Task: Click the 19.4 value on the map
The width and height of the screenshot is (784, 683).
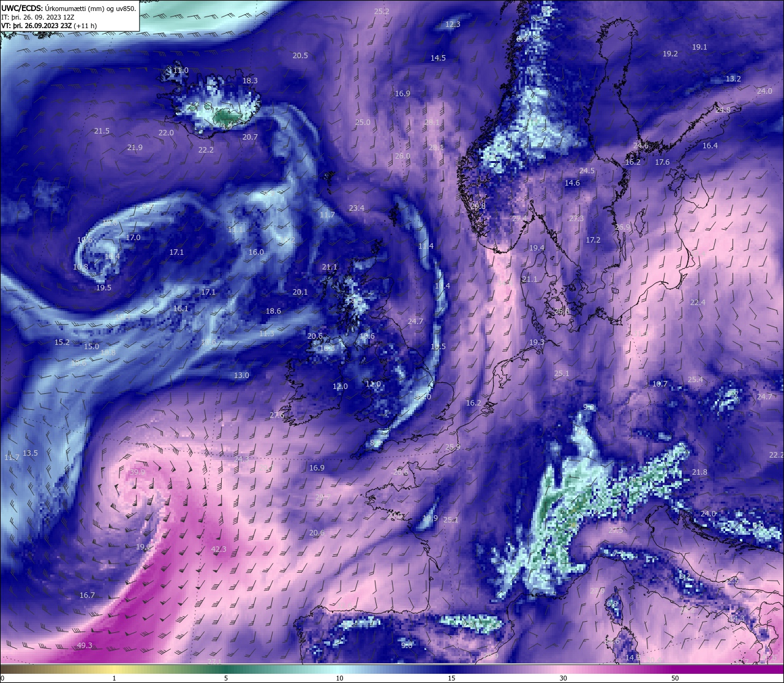Action: 537,248
